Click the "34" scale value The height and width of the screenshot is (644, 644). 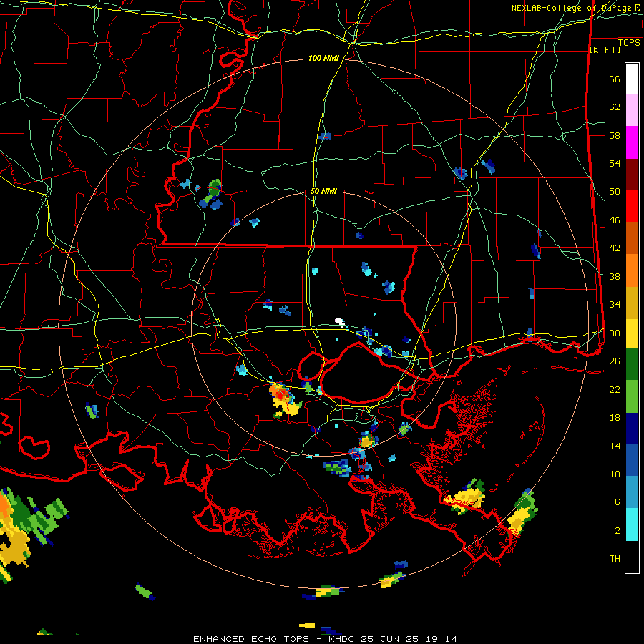(x=615, y=305)
